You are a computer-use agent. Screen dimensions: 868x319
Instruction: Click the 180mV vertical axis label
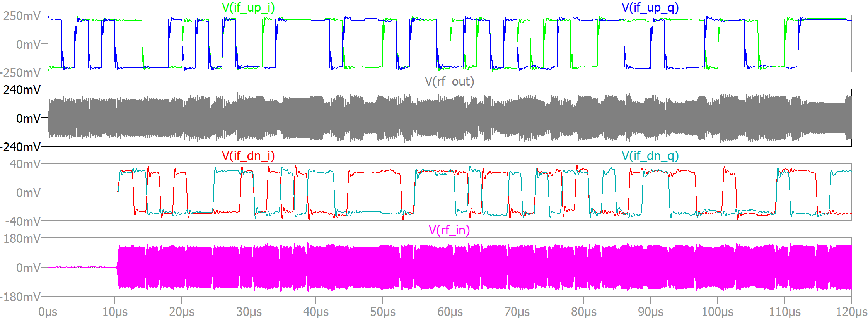22,238
